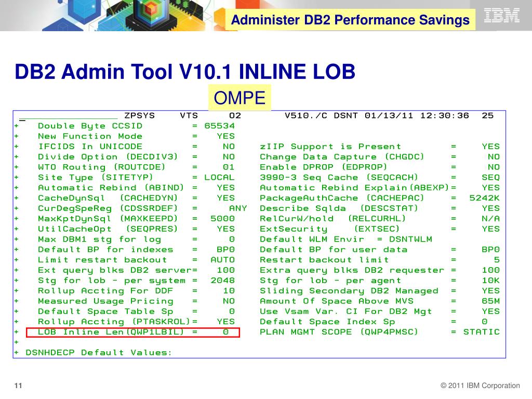Select 'Sliding Secondary DB2 Managed' label

coord(349,291)
